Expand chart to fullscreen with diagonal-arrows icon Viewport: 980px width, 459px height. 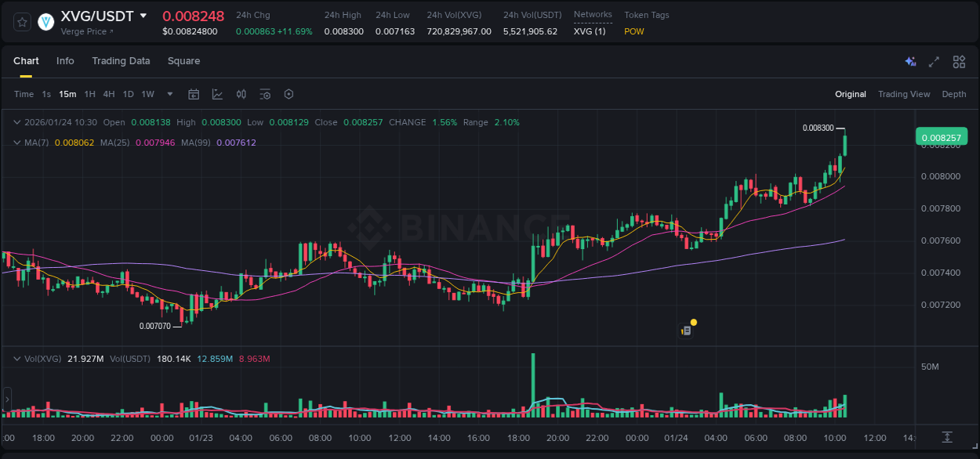coord(934,61)
